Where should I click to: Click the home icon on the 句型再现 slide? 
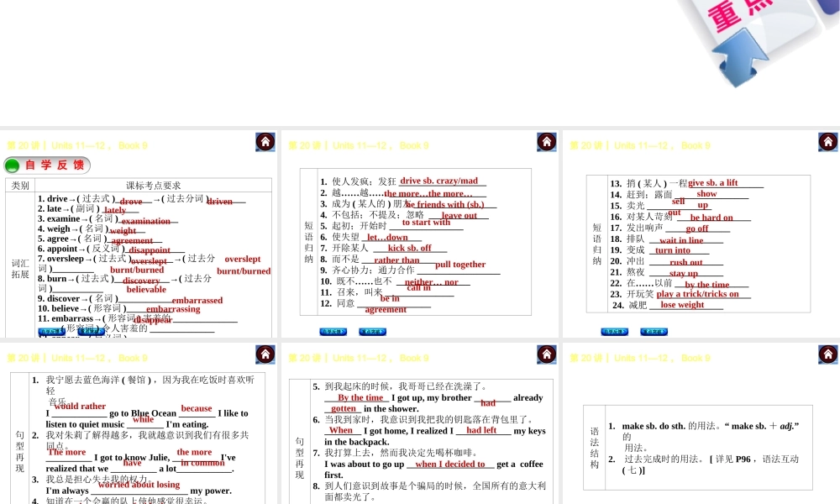265,354
